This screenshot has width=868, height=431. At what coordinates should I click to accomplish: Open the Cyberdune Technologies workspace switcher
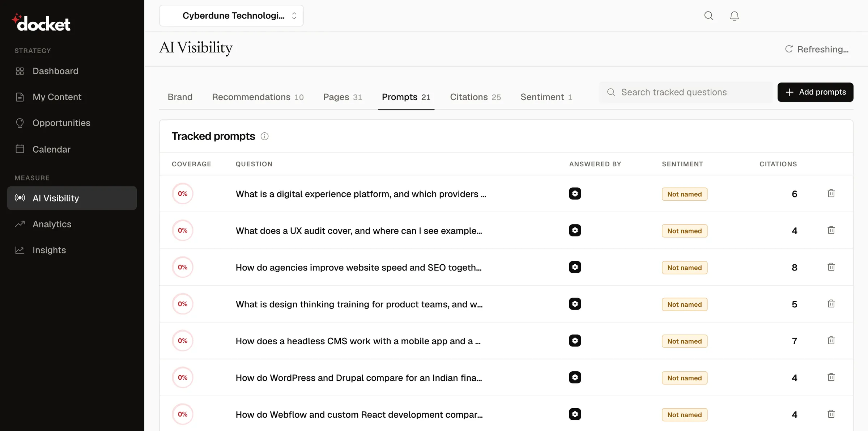coord(231,16)
